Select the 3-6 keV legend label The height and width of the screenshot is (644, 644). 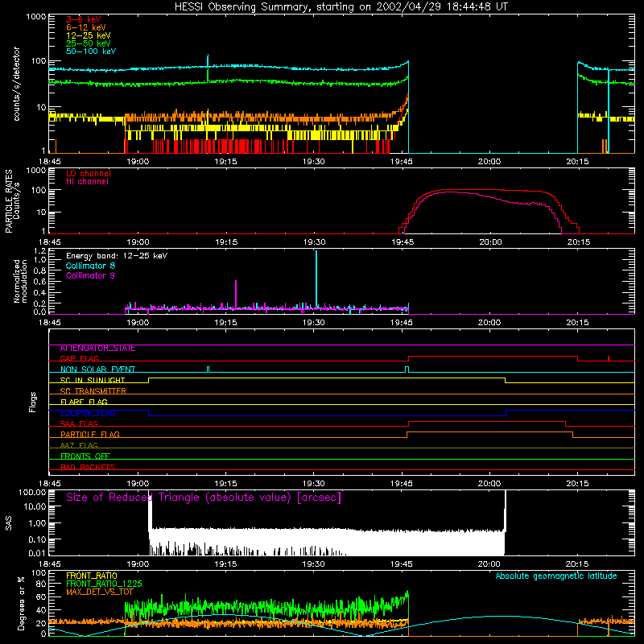[x=83, y=19]
